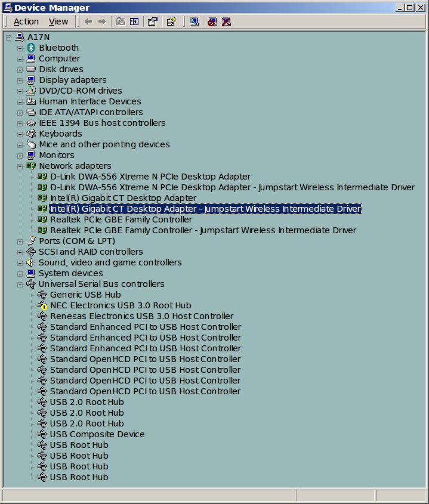Click the speaker icon for Sound controllers

(x=30, y=262)
